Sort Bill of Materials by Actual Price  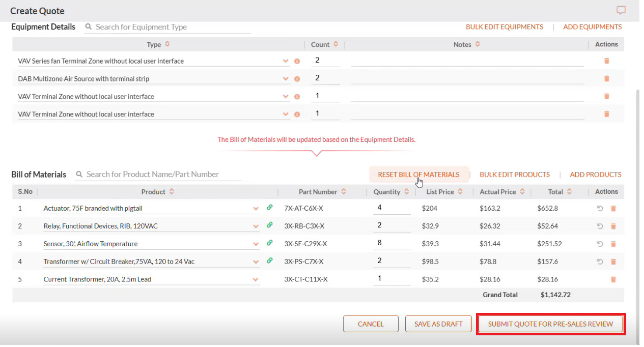[x=522, y=192]
